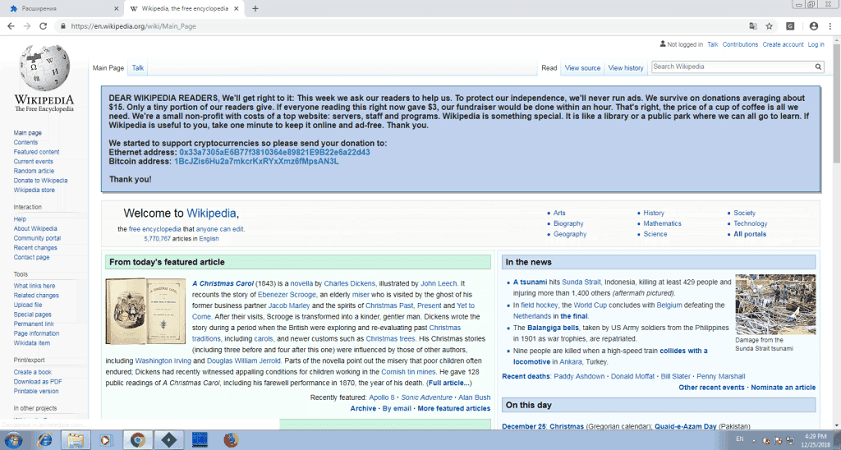Click the Windows Start button
Screen dimensions: 841x450
[14, 439]
